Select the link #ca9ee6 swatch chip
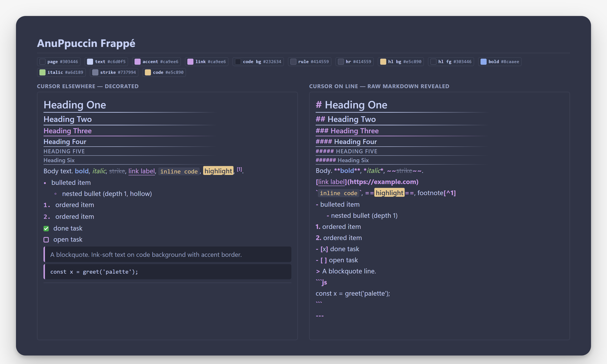This screenshot has width=607, height=364. coord(207,61)
